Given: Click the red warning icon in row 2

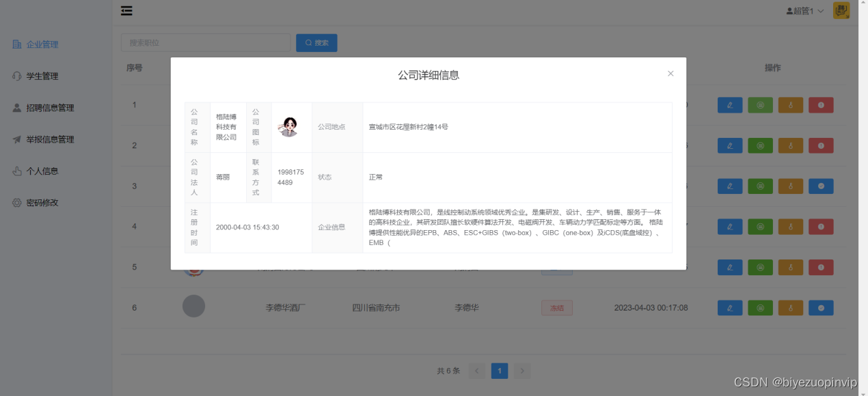Looking at the screenshot, I should click(821, 145).
